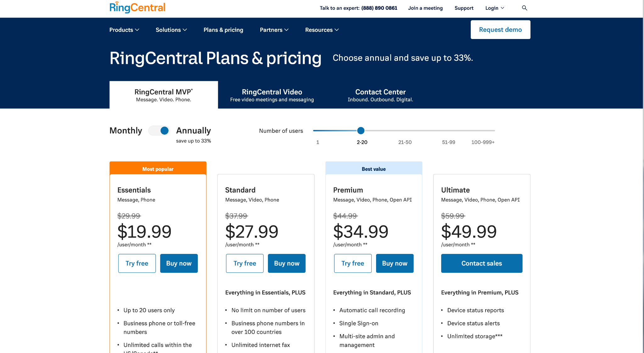The image size is (644, 353).
Task: Open the Join a meeting link
Action: point(425,8)
